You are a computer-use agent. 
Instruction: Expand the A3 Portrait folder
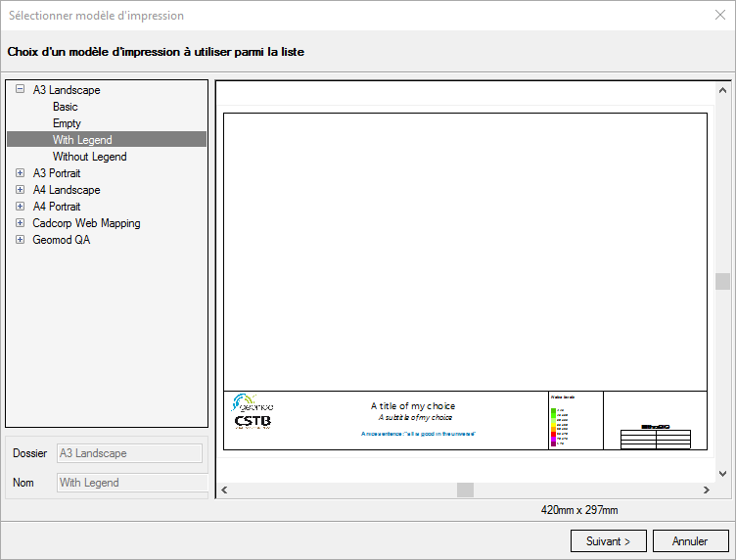tap(20, 172)
